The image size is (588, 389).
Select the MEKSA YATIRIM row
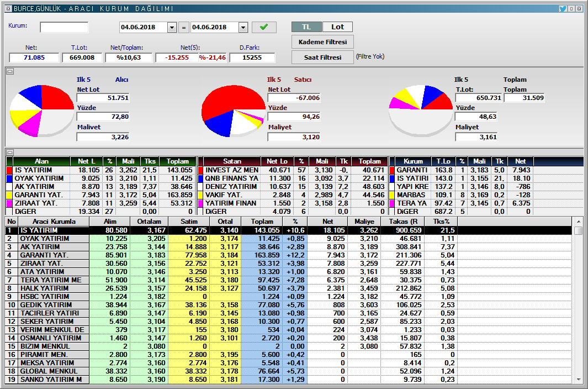pos(288,362)
